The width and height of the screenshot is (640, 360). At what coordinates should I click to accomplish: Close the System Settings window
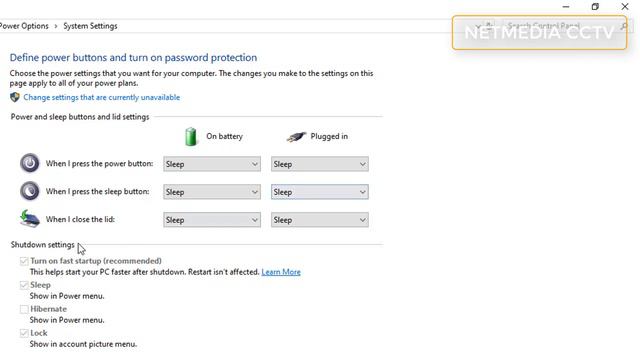pos(625,7)
